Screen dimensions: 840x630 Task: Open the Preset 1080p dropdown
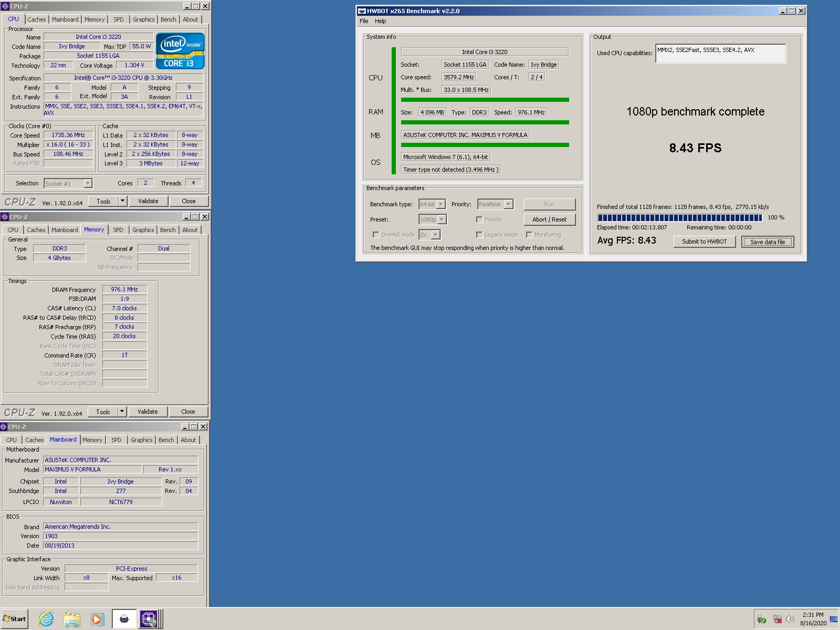tap(442, 219)
